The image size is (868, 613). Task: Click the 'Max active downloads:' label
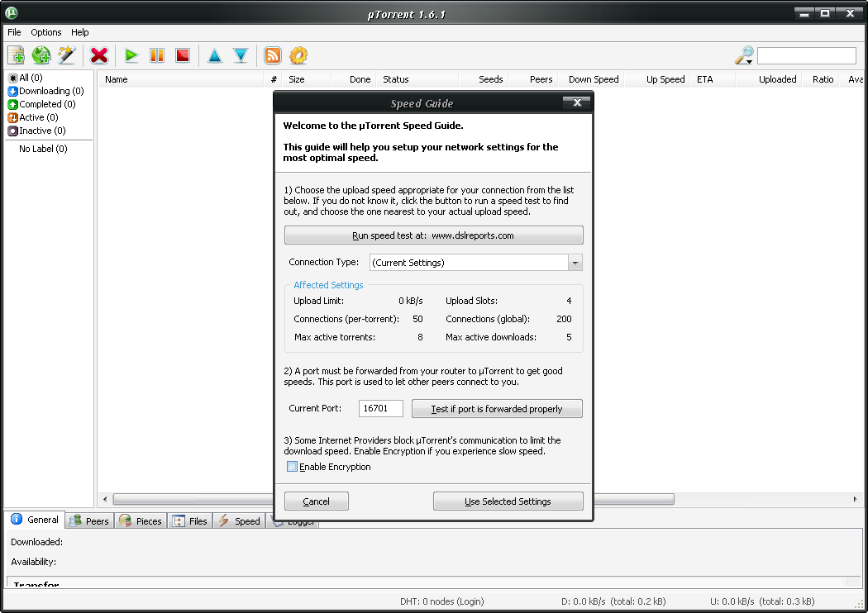tap(491, 338)
